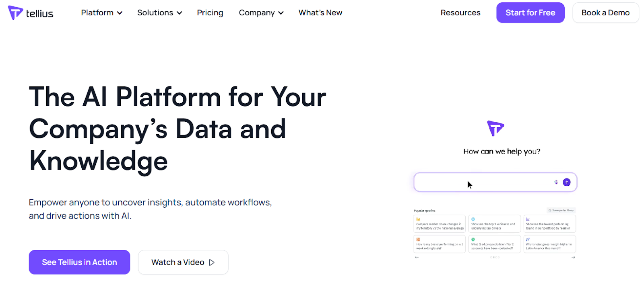The width and height of the screenshot is (644, 291).
Task: Expand the Solutions dropdown menu
Action: [159, 13]
